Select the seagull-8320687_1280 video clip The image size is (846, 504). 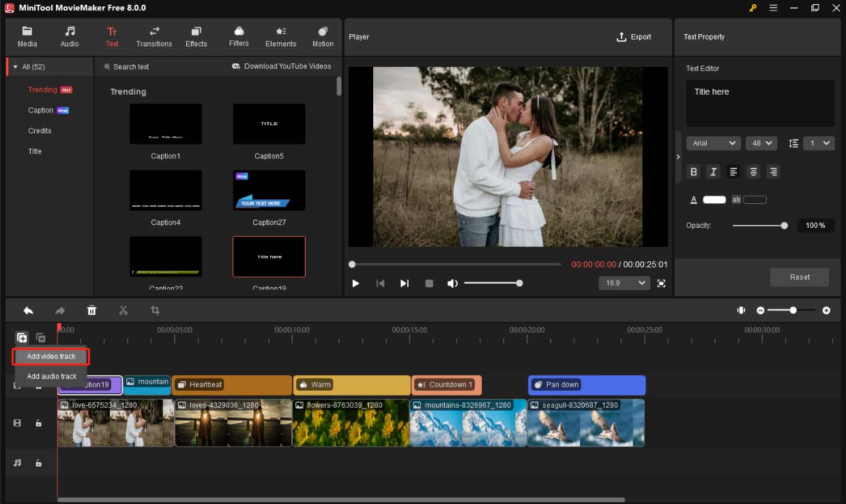[x=586, y=423]
